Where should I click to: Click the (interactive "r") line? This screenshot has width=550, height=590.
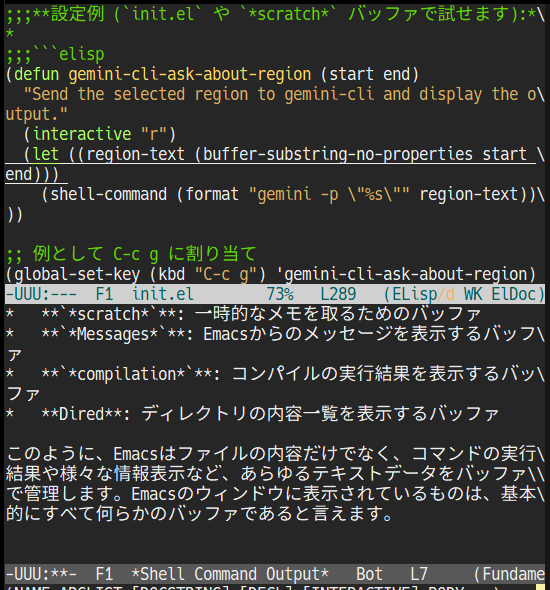coord(99,134)
